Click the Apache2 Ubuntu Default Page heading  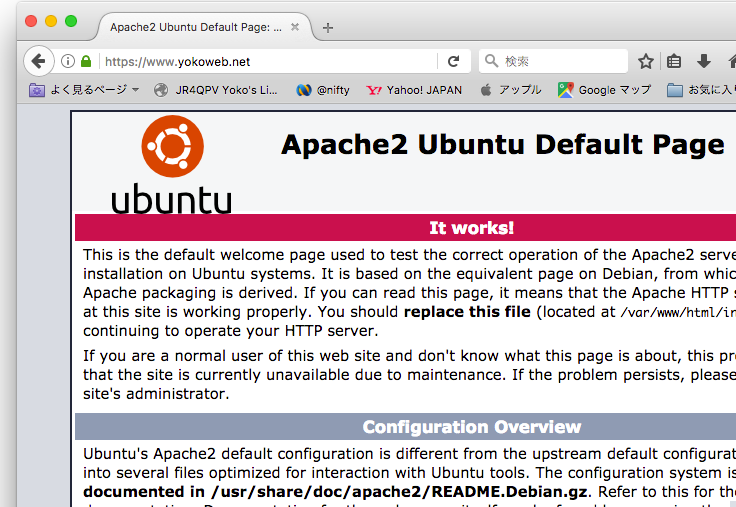click(x=503, y=145)
